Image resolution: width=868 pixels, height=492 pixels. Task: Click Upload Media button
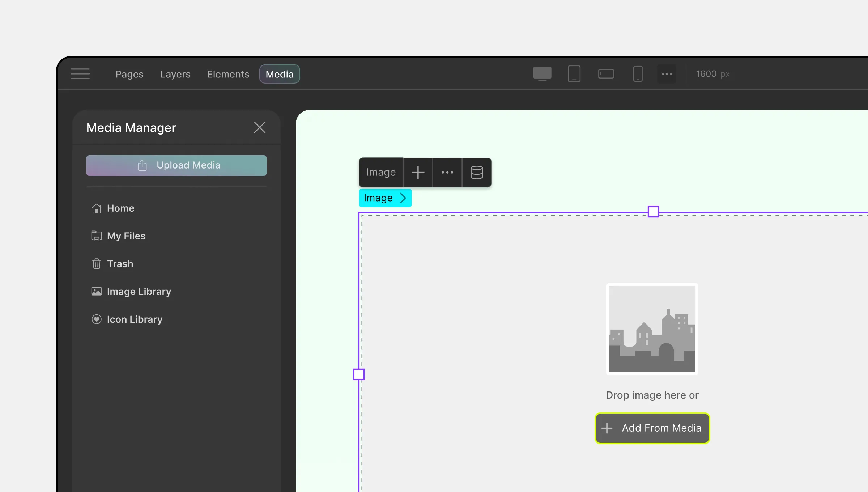[x=176, y=165]
